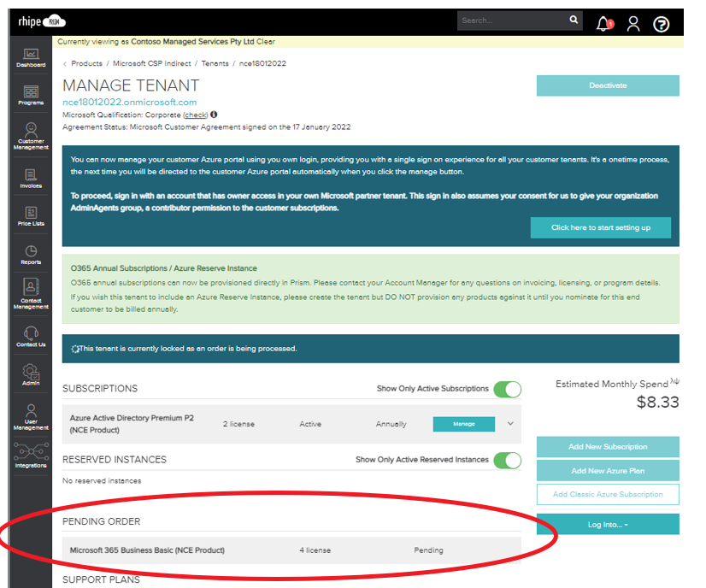Open the Programs sidebar icon
Image resolution: width=706 pixels, height=588 pixels.
click(x=31, y=95)
